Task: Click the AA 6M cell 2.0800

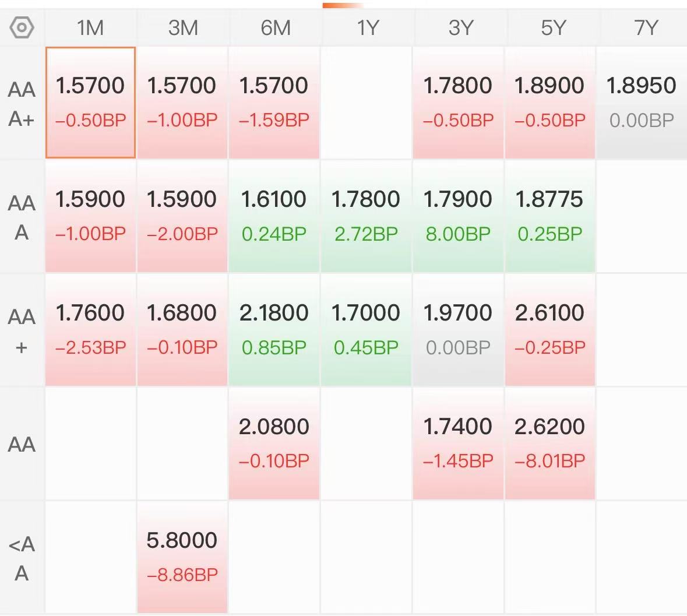Action: [x=274, y=443]
